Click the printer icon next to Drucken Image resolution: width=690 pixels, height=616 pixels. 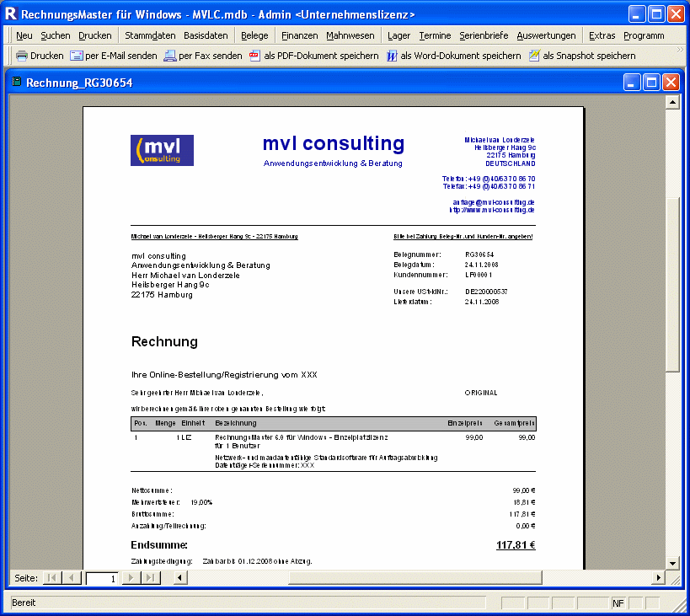tap(21, 56)
